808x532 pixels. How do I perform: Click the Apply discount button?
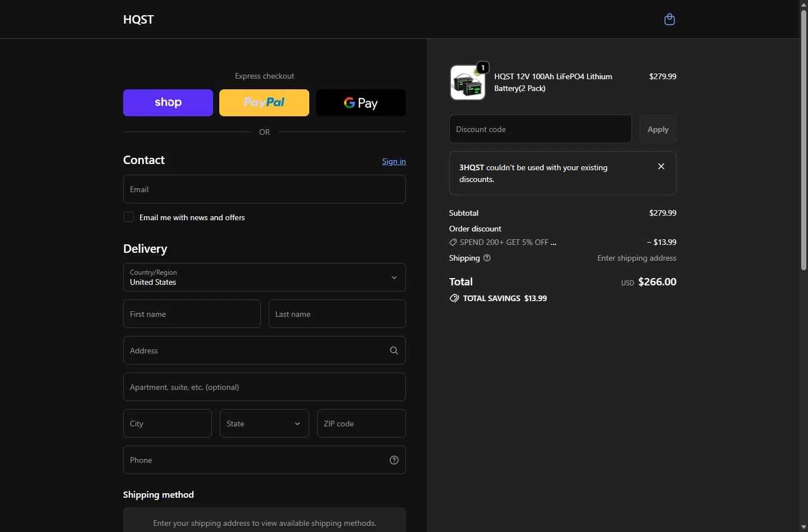tap(658, 129)
